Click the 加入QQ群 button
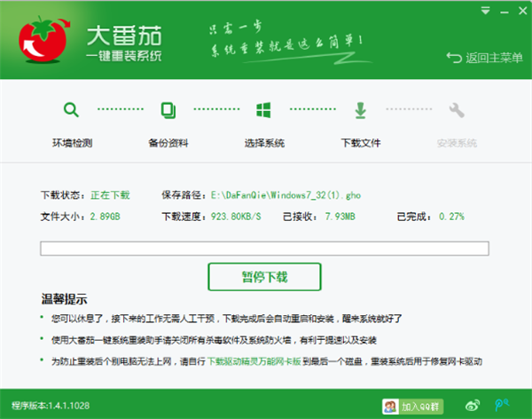 tap(412, 407)
